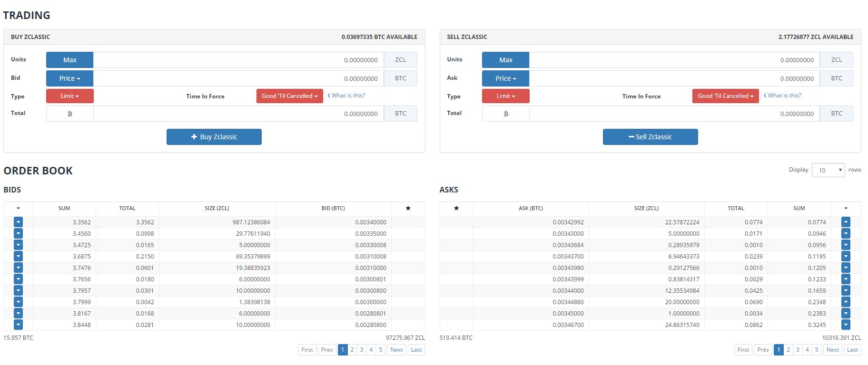
Task: Open 'What is this?' link in Buy panel
Action: tap(346, 96)
